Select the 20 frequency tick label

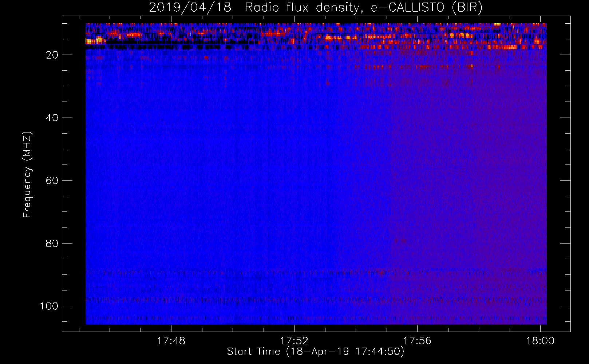tap(52, 55)
